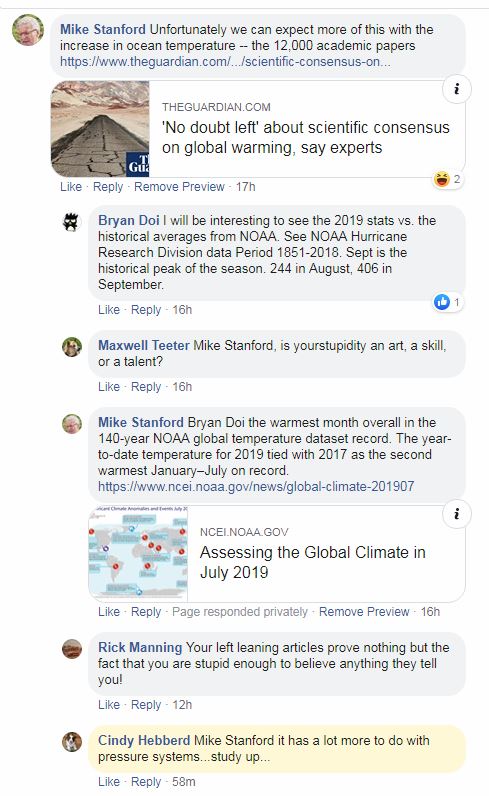Like Maxwell Teeter's comment
The image size is (489, 796).
coord(109,387)
